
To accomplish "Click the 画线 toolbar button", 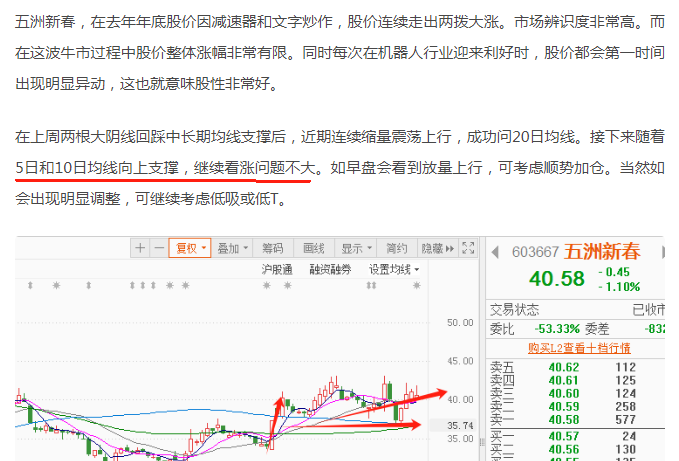I will [314, 248].
